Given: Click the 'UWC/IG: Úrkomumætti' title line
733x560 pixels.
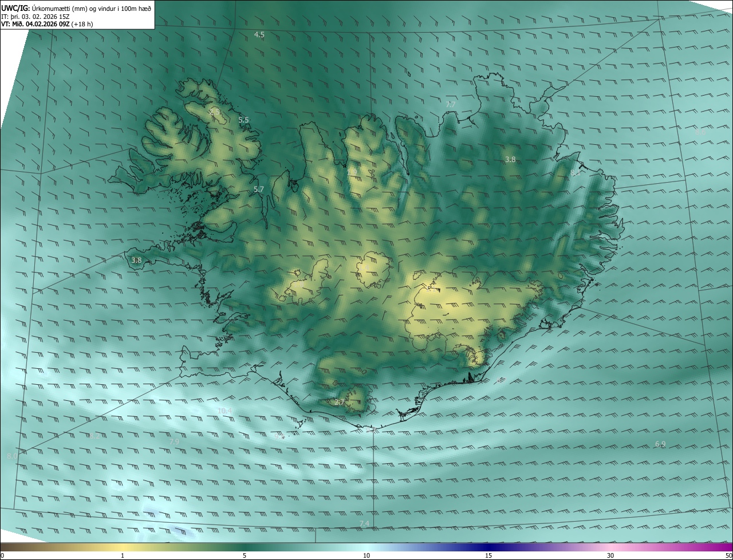Looking at the screenshot, I should (x=76, y=7).
